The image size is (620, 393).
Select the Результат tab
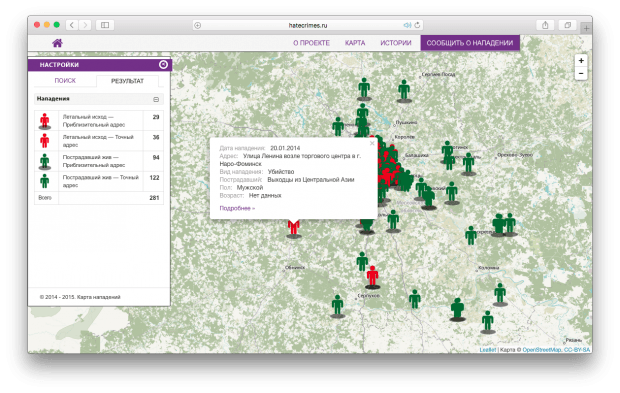click(127, 81)
